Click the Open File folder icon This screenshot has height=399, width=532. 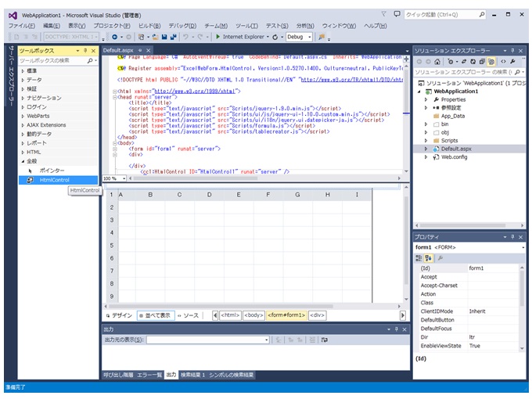point(156,37)
